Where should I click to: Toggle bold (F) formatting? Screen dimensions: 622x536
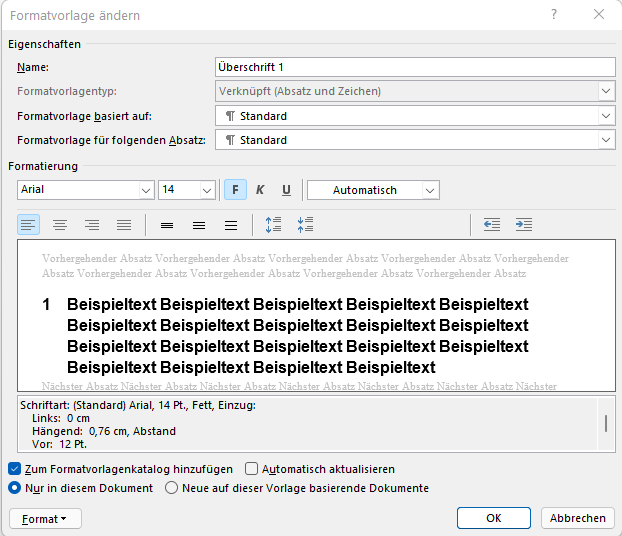[x=235, y=190]
